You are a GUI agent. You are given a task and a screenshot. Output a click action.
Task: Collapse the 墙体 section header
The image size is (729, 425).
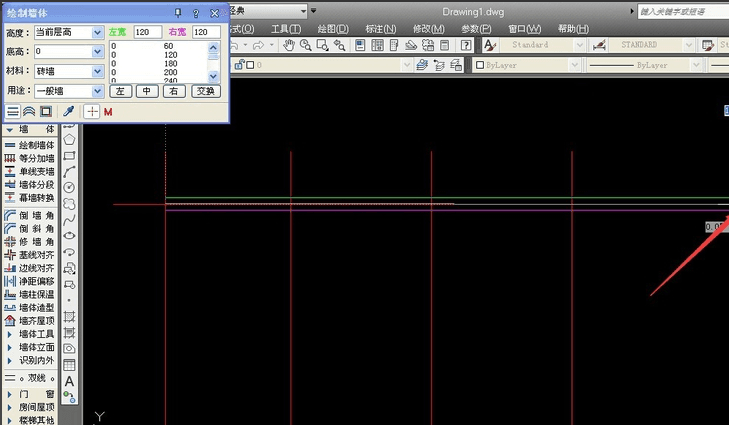tap(30, 130)
